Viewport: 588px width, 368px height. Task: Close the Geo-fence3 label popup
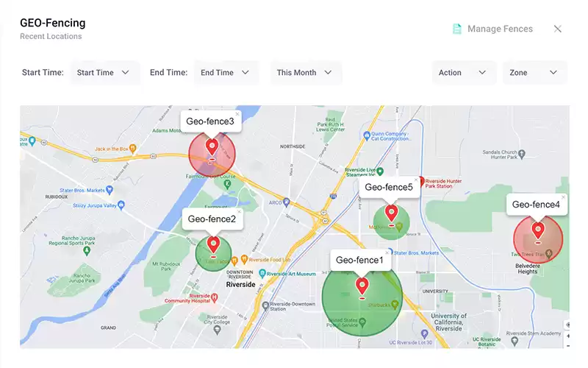click(237, 114)
